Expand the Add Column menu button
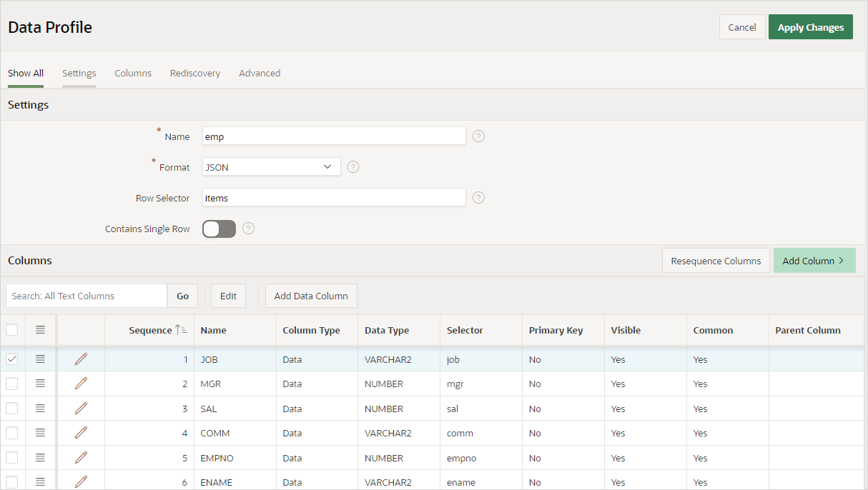 tap(814, 261)
